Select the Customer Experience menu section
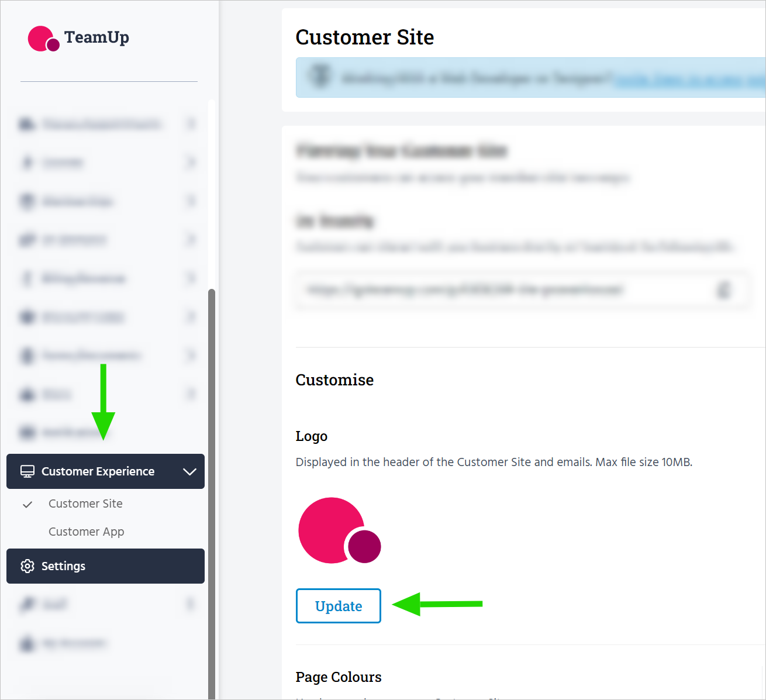The width and height of the screenshot is (766, 700). (98, 471)
